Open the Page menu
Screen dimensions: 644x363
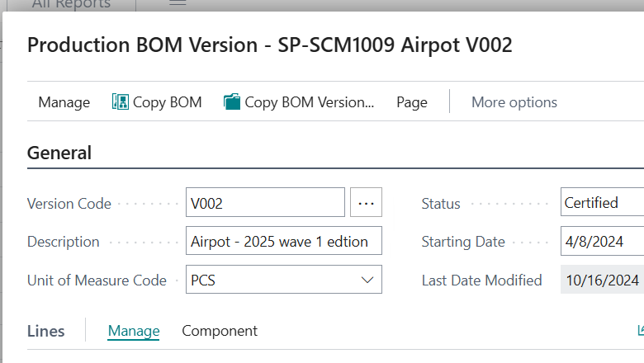[411, 102]
